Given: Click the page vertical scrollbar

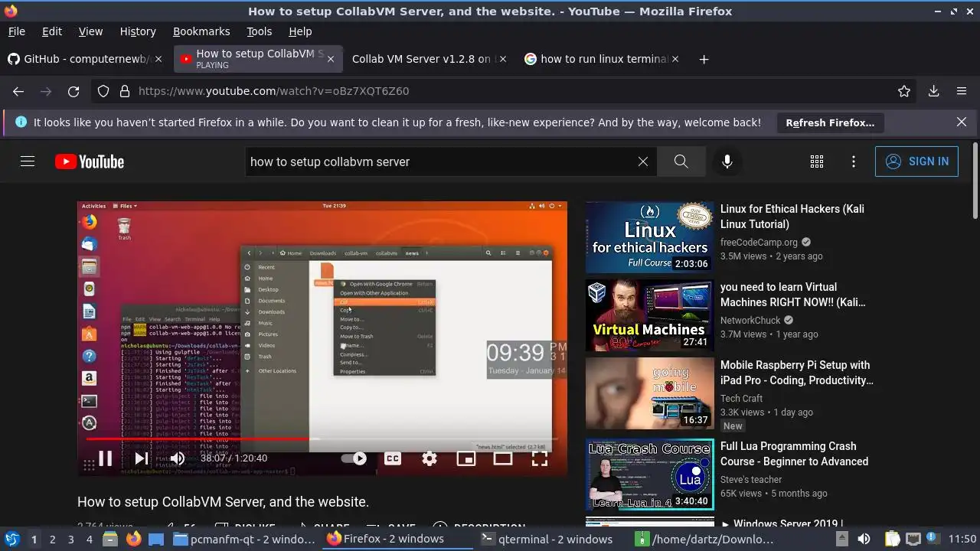Looking at the screenshot, I should coord(975,181).
